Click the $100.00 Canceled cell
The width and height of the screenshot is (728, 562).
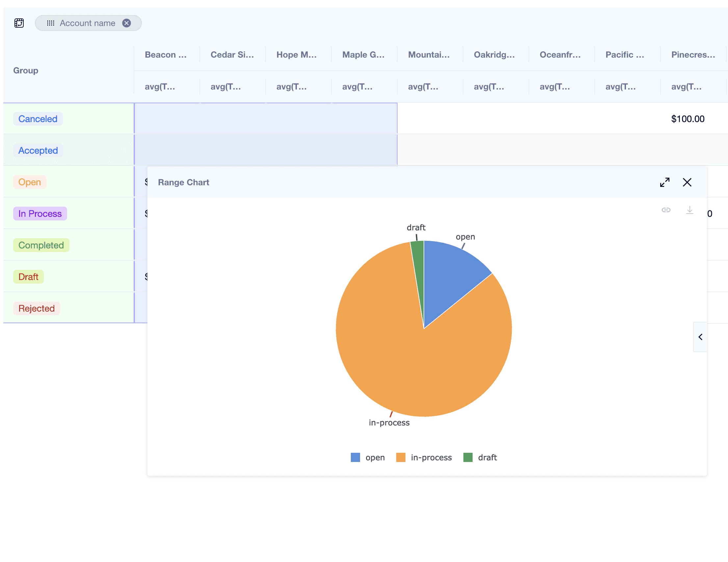coord(687,119)
